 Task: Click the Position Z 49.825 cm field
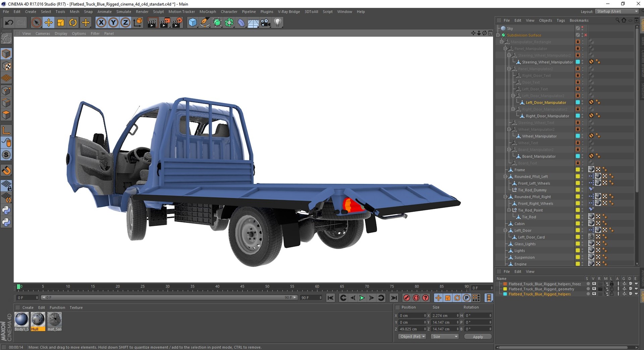coord(413,329)
